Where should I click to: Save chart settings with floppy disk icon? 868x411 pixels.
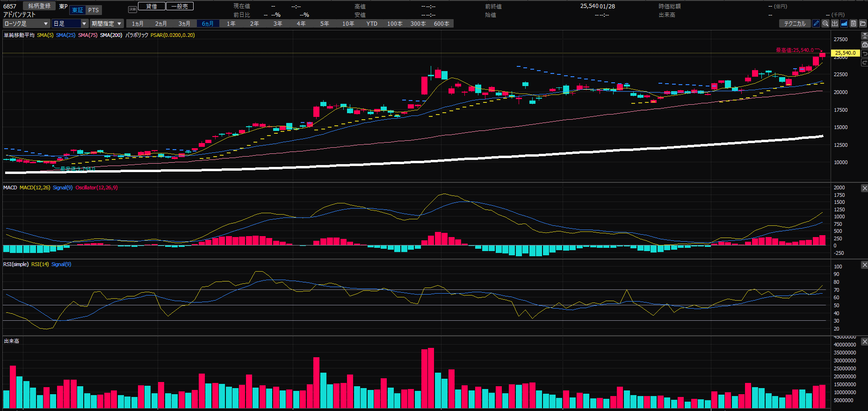(854, 23)
